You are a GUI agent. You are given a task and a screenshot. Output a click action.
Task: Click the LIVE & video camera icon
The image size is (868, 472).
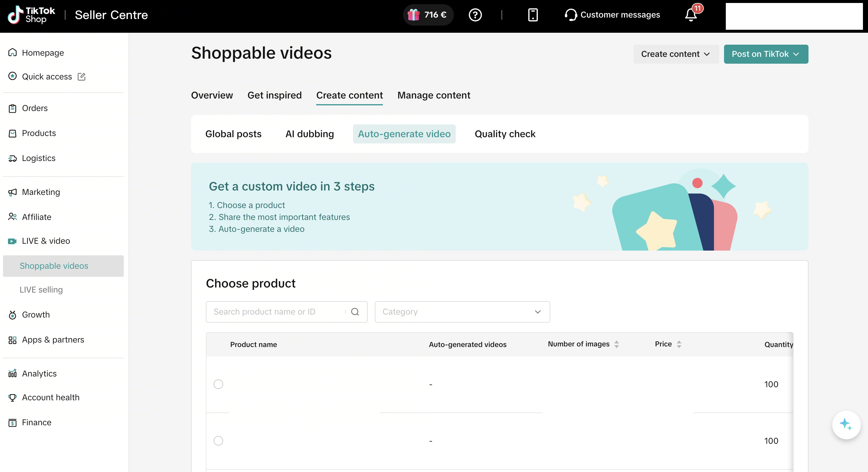pyautogui.click(x=12, y=241)
